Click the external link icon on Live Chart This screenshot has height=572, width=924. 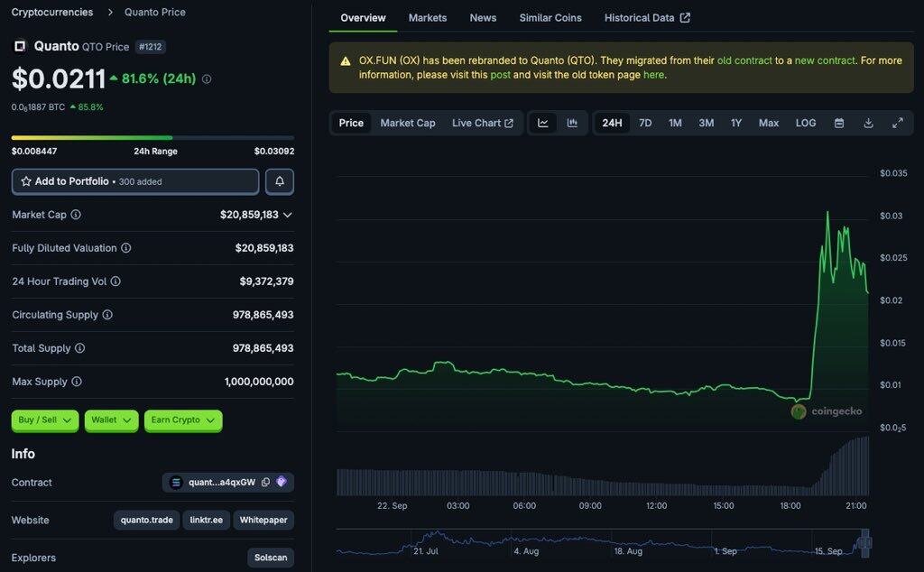click(x=509, y=123)
